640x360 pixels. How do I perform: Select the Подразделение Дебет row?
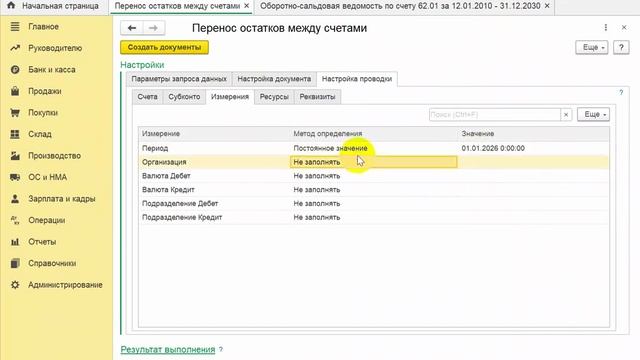coord(373,204)
